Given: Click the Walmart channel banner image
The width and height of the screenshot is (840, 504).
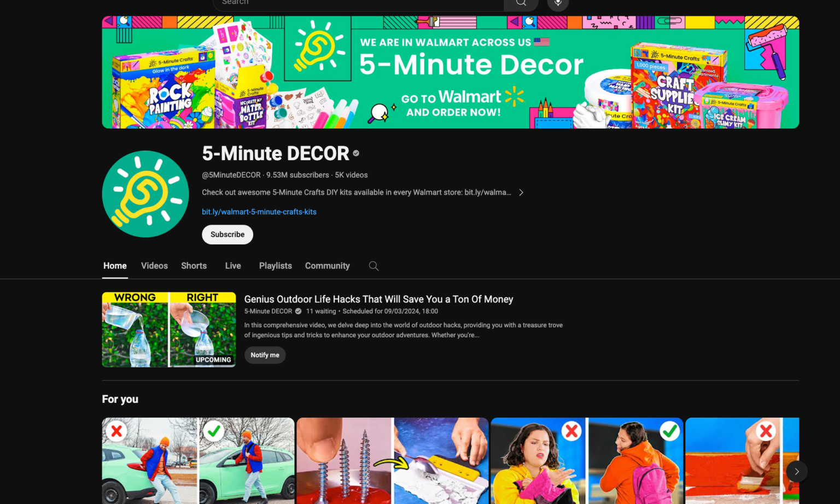Looking at the screenshot, I should point(450,72).
